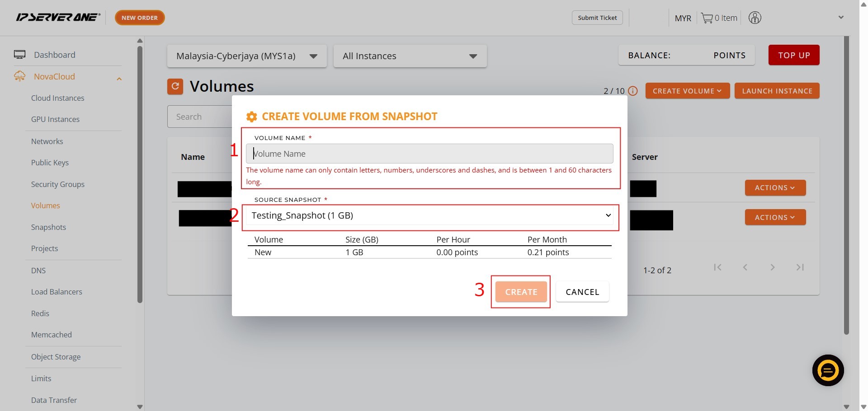
Task: Select Security Groups from sidebar
Action: point(58,184)
